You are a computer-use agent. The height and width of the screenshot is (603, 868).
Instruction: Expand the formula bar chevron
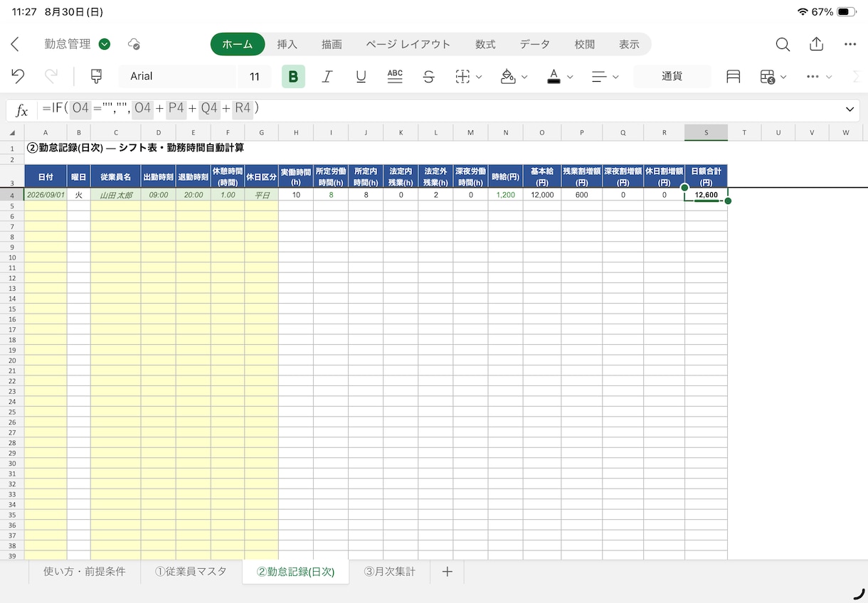(x=850, y=110)
